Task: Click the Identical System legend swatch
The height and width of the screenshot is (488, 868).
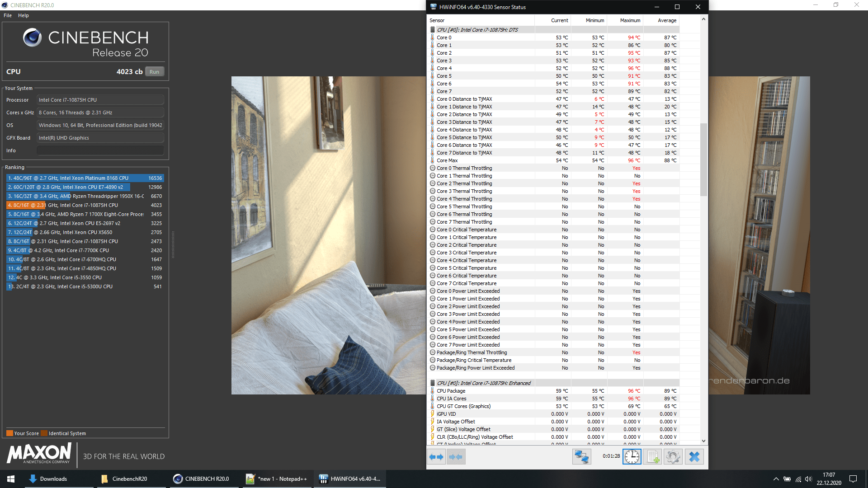Action: click(x=44, y=433)
